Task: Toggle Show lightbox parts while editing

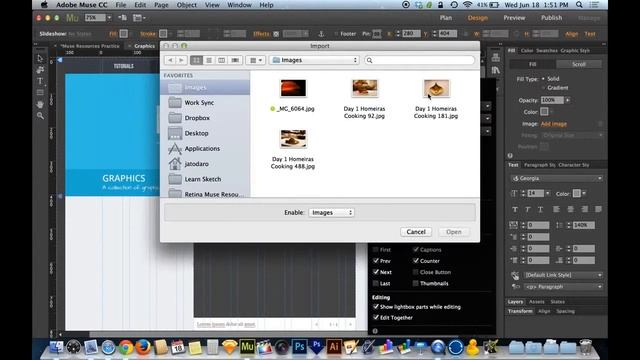Action: coord(376,307)
